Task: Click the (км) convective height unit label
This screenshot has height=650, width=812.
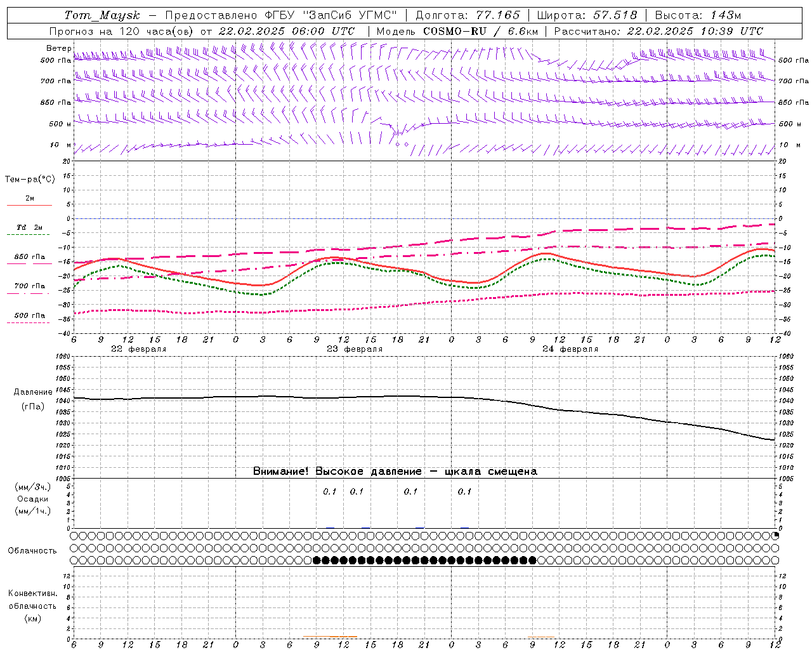Action: point(32,618)
